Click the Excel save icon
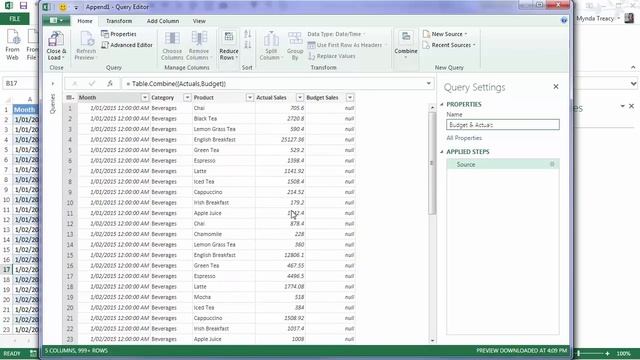640x360 pixels. [23, 6]
